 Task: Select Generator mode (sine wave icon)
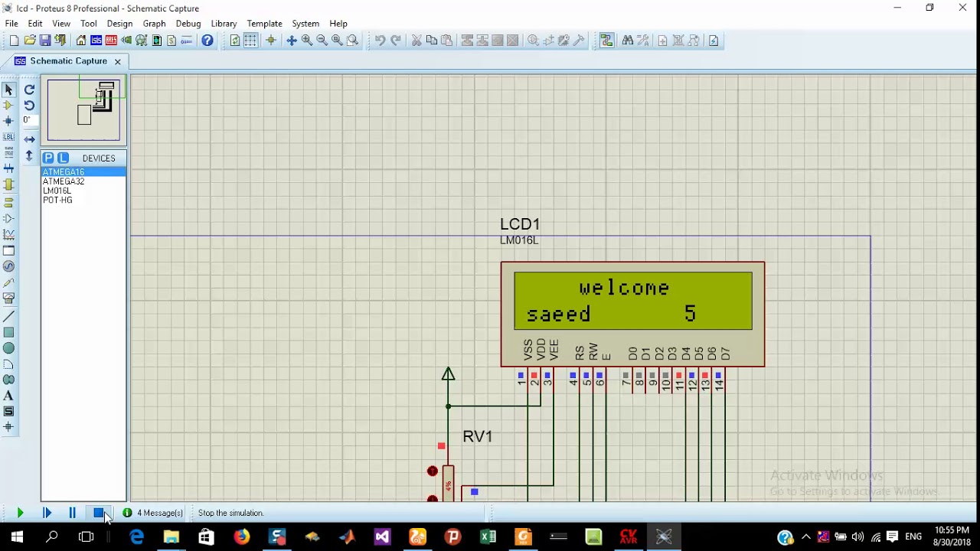(x=9, y=266)
